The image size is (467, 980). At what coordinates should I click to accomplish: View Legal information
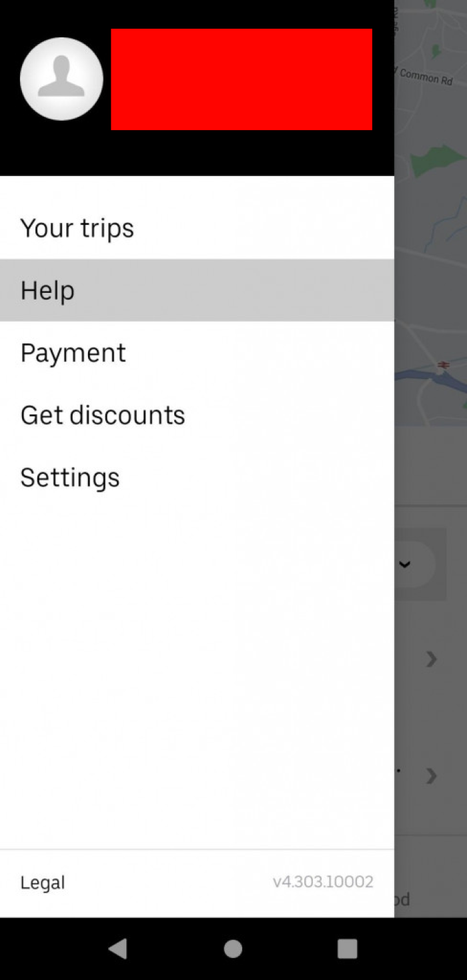[x=42, y=882]
